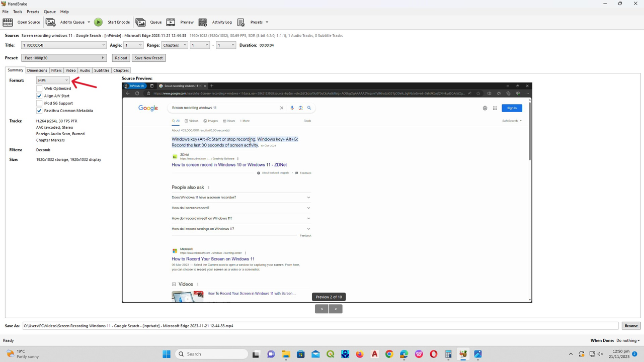Open the Range type dropdown showing Chapters
Screen dimensions: 644x362
coord(175,45)
